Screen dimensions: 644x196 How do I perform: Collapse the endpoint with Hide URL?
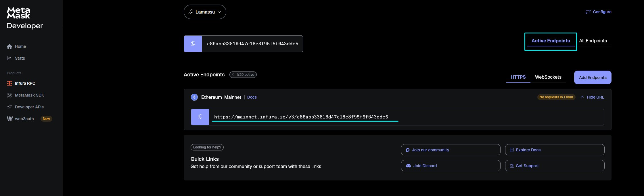(x=592, y=97)
